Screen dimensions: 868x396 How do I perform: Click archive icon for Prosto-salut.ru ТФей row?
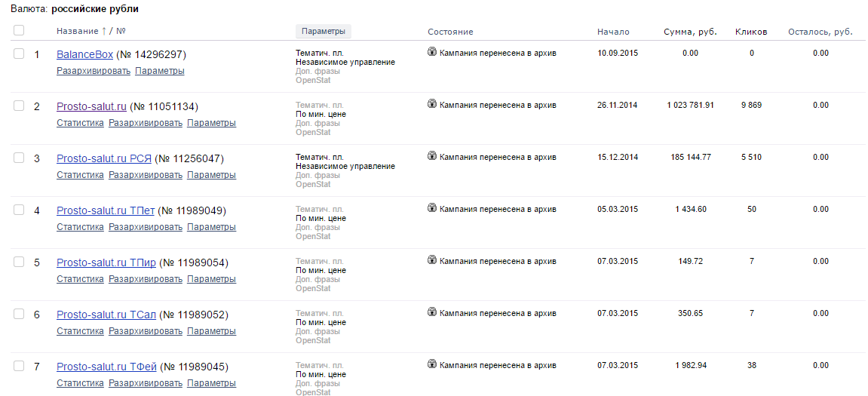(x=432, y=364)
